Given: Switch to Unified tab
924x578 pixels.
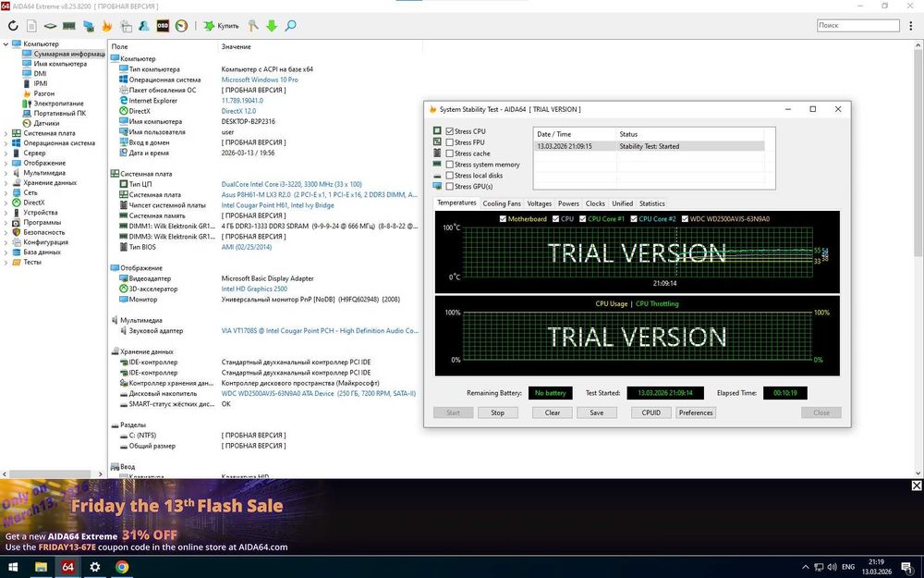Looking at the screenshot, I should click(622, 203).
